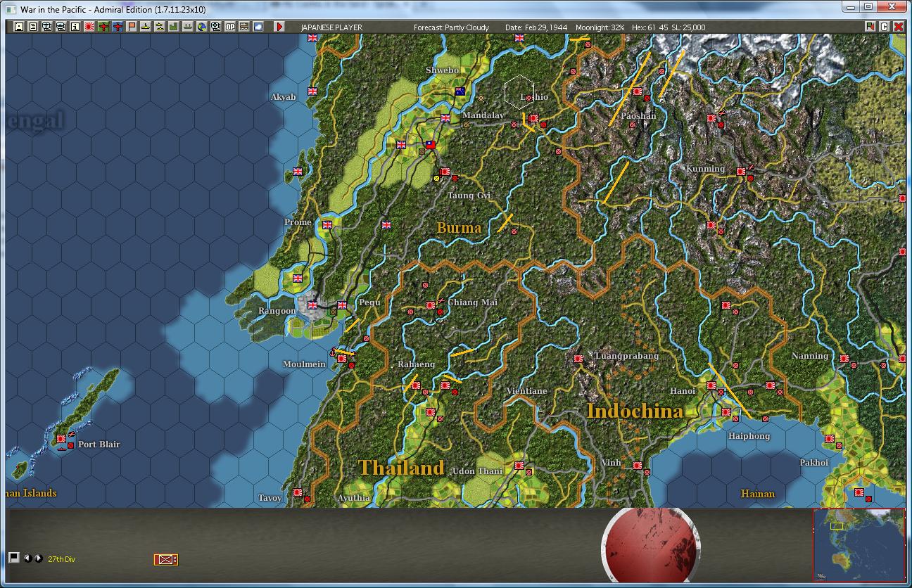Select the Japanese unit at Moulmein
This screenshot has height=588, width=912.
(342, 359)
